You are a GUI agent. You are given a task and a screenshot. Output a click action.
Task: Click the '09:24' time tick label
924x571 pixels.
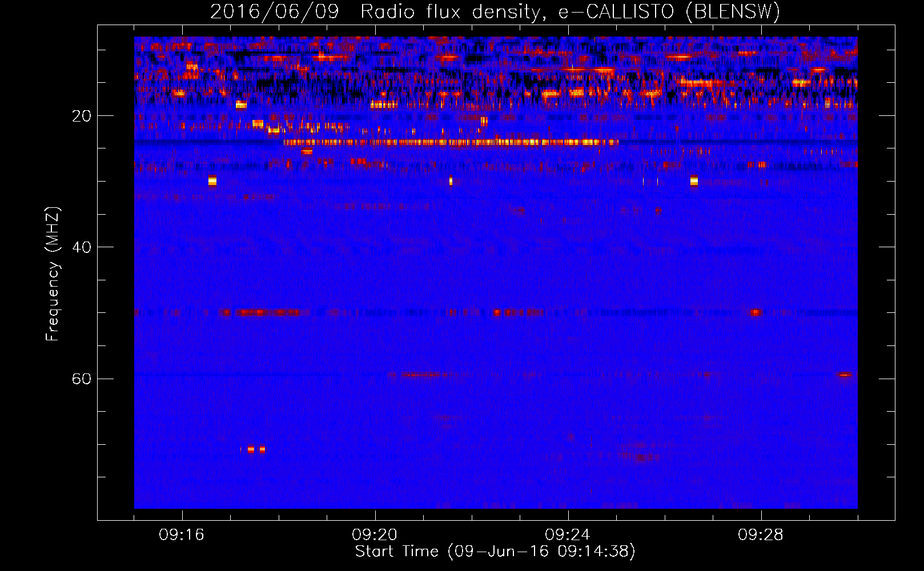pyautogui.click(x=568, y=535)
